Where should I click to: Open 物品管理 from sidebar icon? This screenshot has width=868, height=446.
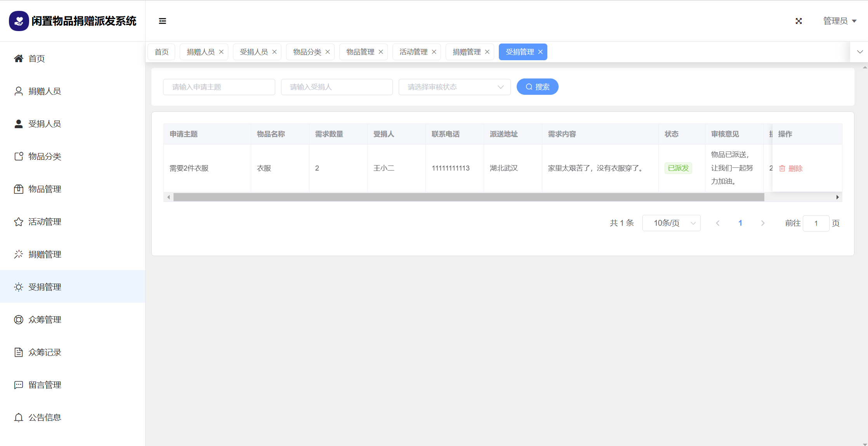(19, 189)
